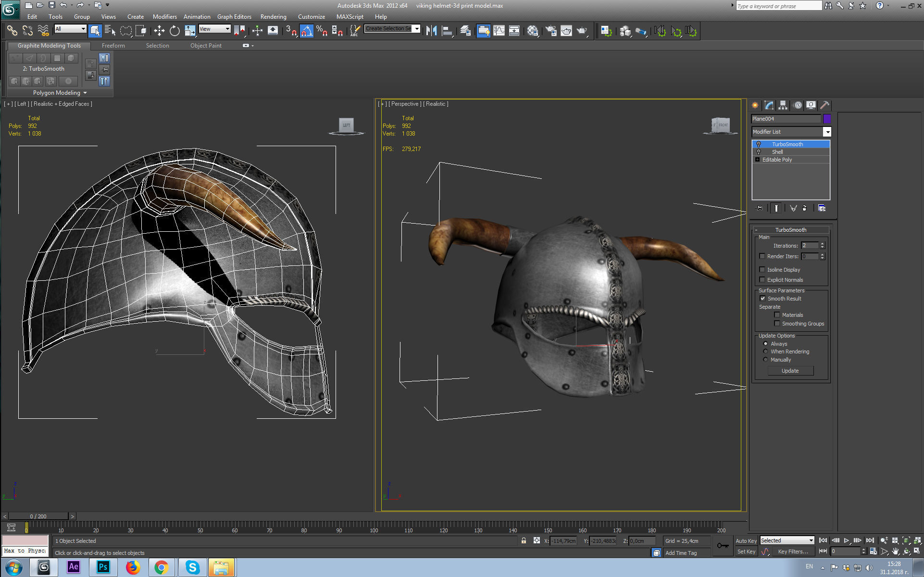Choose the Select and Move tool

pyautogui.click(x=159, y=31)
